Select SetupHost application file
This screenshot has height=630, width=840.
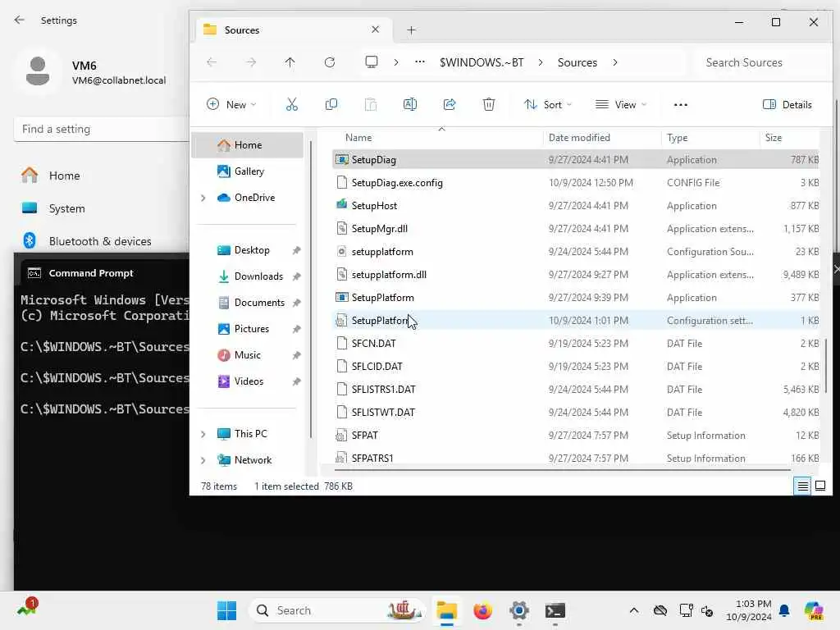pyautogui.click(x=576, y=206)
